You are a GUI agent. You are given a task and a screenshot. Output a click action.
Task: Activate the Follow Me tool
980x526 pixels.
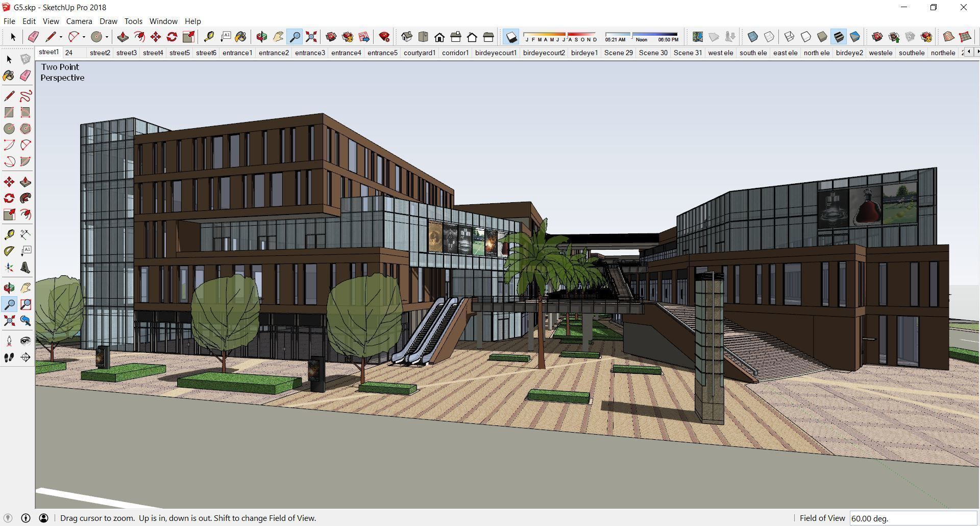25,198
